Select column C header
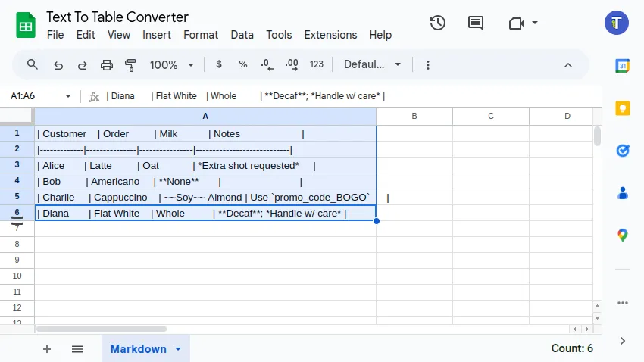This screenshot has width=644, height=362. [x=491, y=116]
